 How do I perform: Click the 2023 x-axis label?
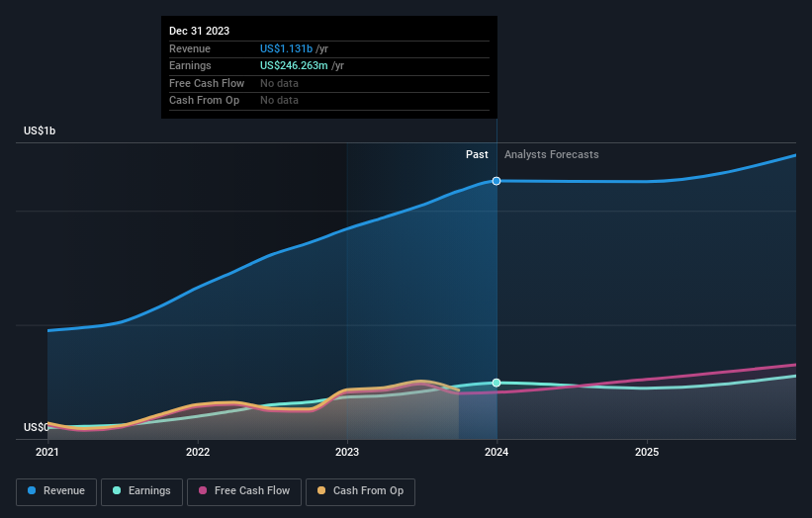pyautogui.click(x=347, y=452)
